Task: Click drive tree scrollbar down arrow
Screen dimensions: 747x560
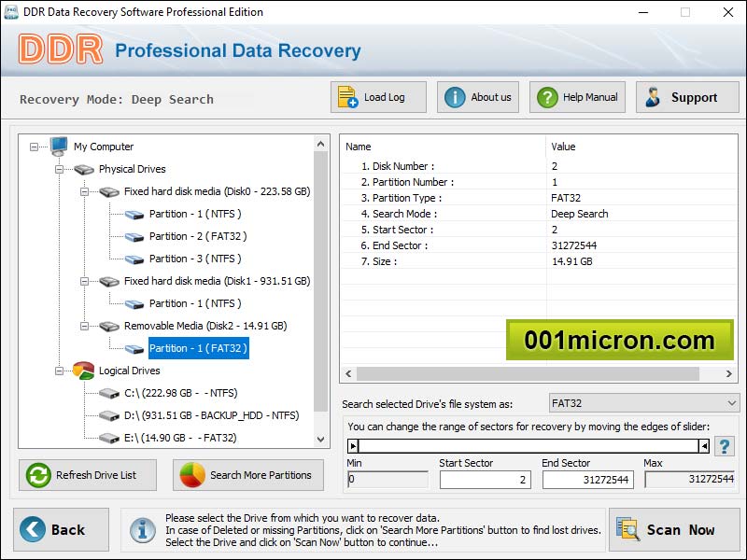Action: (320, 439)
